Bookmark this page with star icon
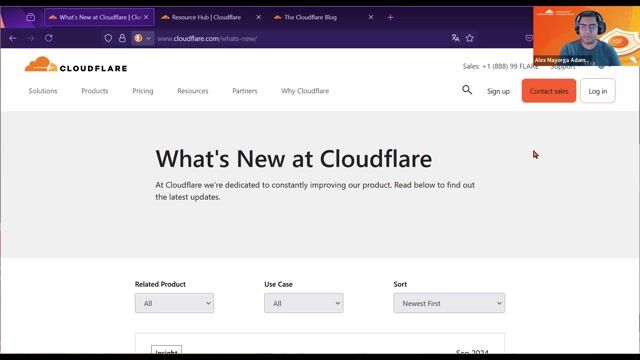 point(470,38)
